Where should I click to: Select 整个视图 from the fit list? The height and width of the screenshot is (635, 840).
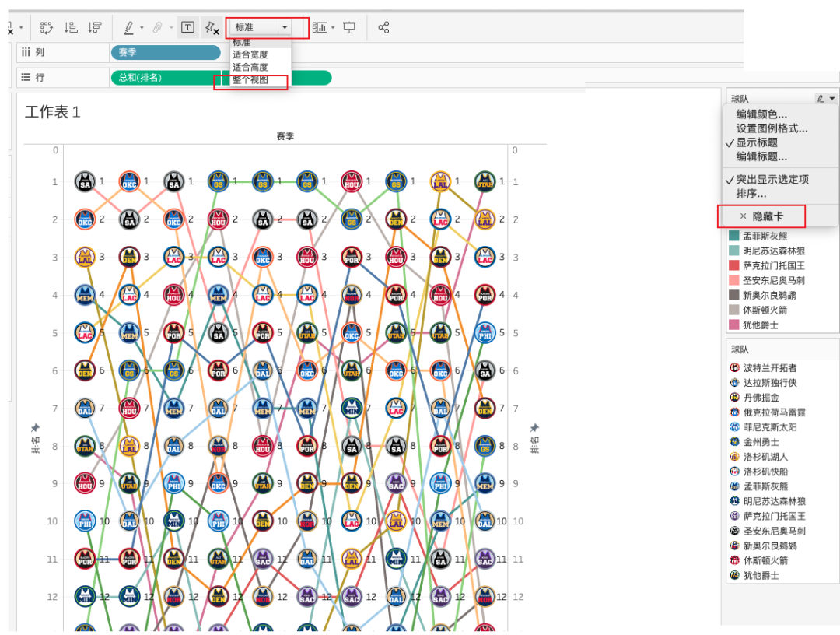tap(250, 80)
